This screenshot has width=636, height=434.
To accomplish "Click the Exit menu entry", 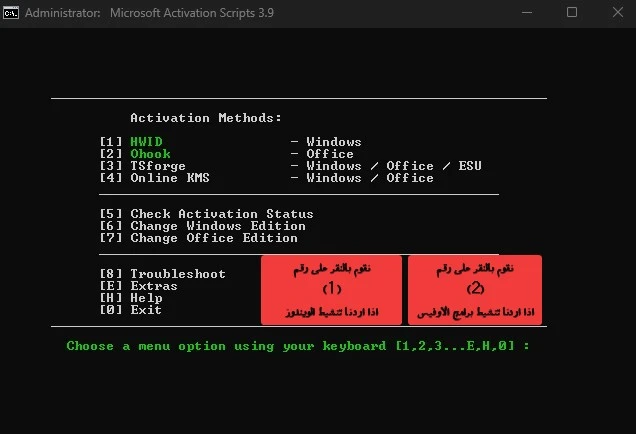I will pos(146,310).
